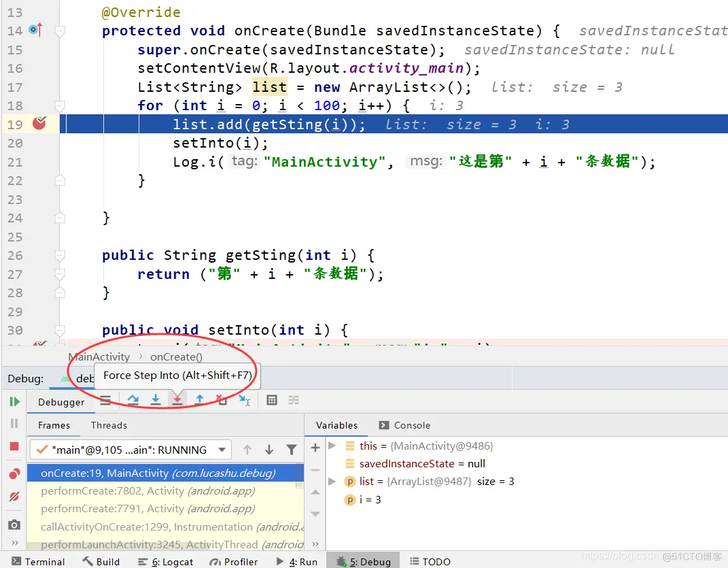
Task: Select the Step Over debugger icon
Action: click(134, 399)
